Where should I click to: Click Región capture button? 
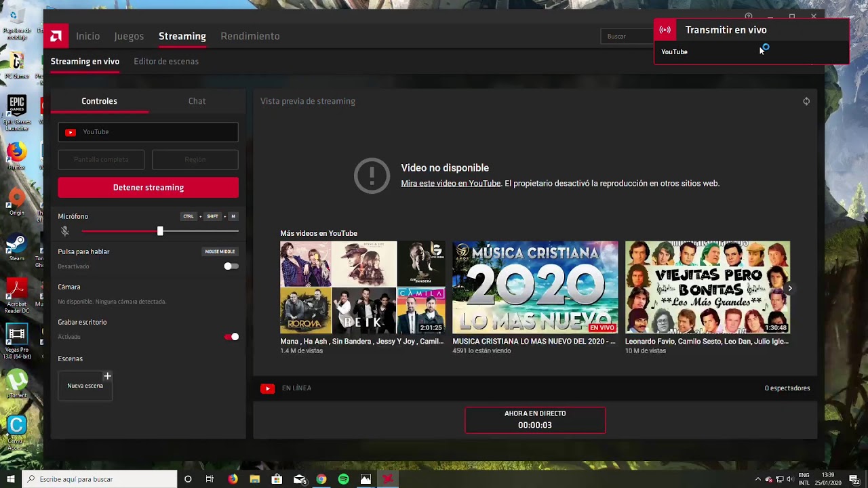(x=195, y=159)
